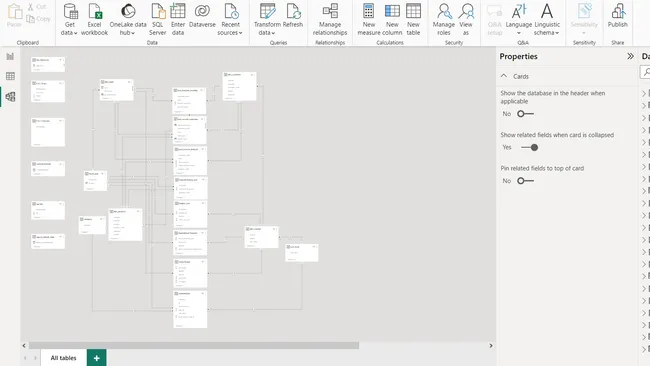This screenshot has width=650, height=366.
Task: Click the horizontal scrollbar thumb
Action: [x=194, y=346]
